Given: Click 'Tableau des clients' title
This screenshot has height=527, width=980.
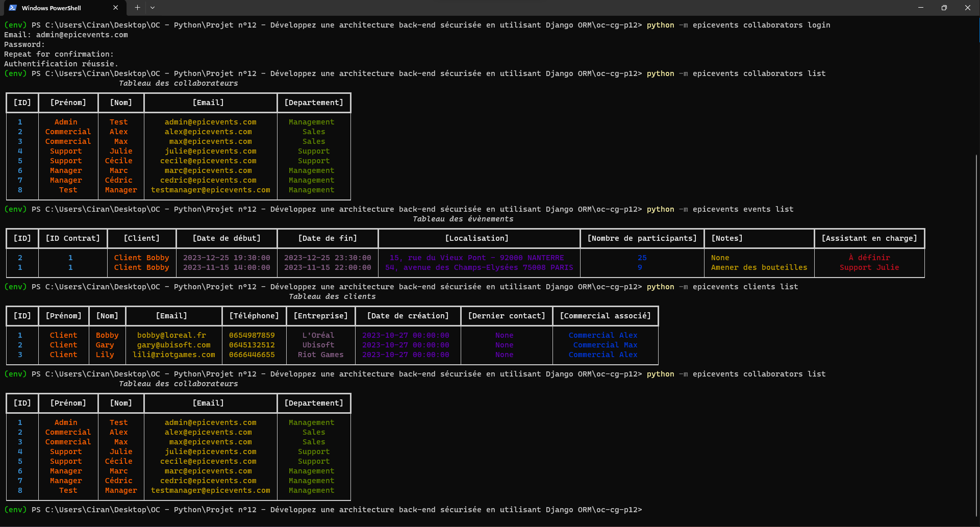Looking at the screenshot, I should coord(332,296).
